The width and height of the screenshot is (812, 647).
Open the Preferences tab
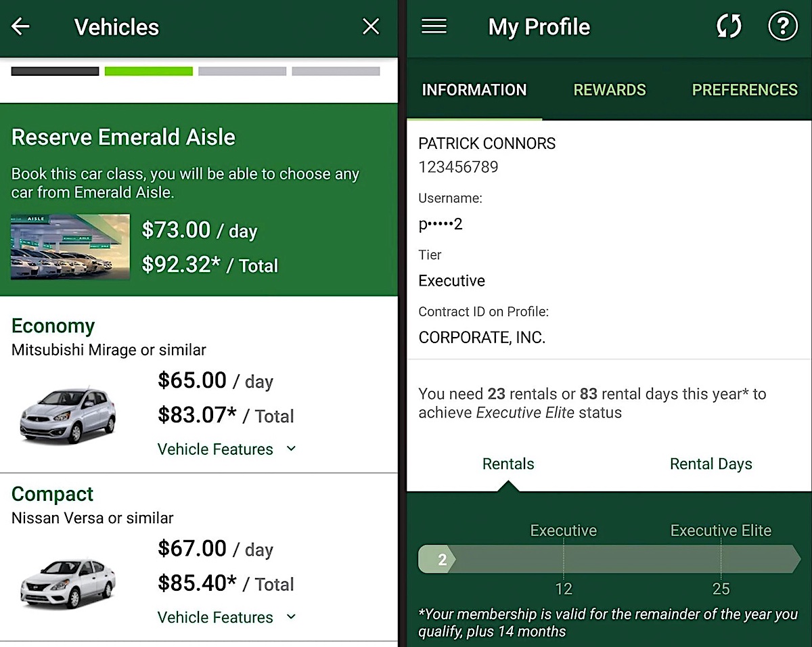point(744,90)
